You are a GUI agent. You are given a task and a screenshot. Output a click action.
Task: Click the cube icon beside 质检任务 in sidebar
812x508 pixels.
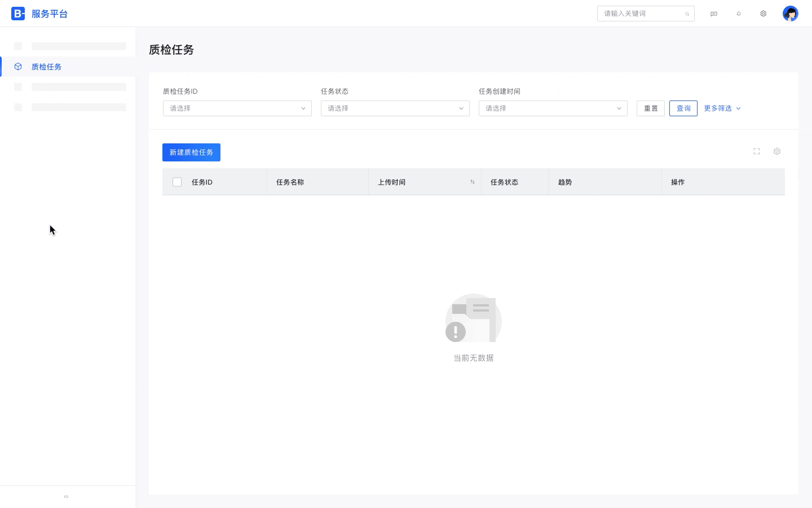coord(18,67)
